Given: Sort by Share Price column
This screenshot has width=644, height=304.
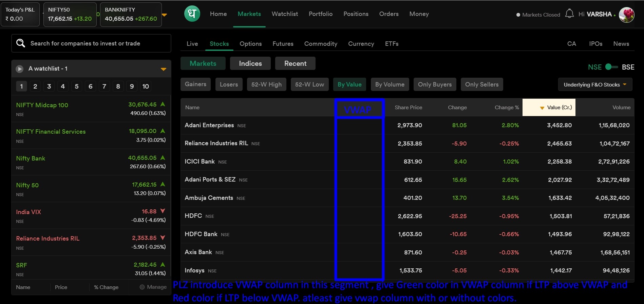Looking at the screenshot, I should click(409, 108).
